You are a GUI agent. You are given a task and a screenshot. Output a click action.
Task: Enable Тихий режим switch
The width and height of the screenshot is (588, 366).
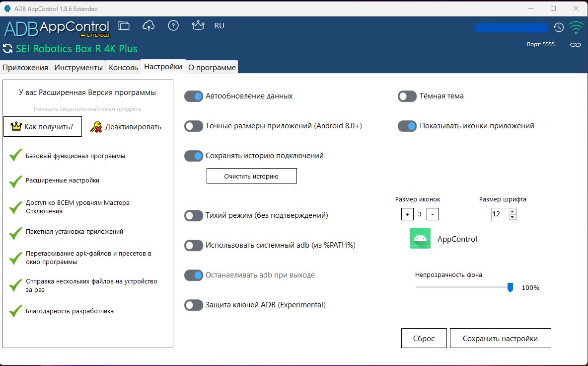click(x=194, y=215)
